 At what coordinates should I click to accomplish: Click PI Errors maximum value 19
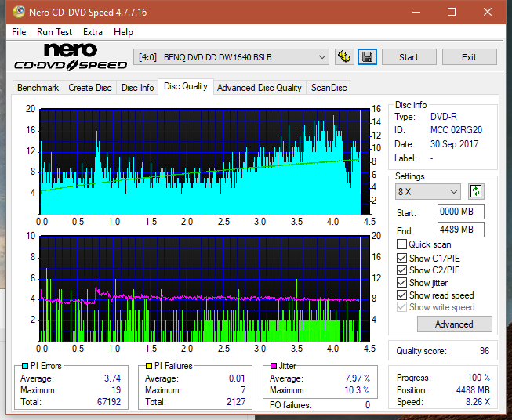coord(116,390)
